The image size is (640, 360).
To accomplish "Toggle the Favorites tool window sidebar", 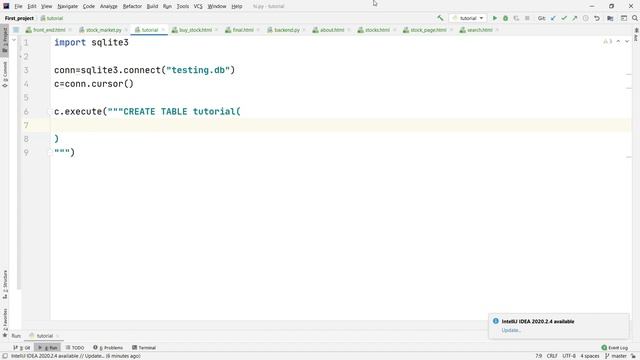I will point(5,323).
